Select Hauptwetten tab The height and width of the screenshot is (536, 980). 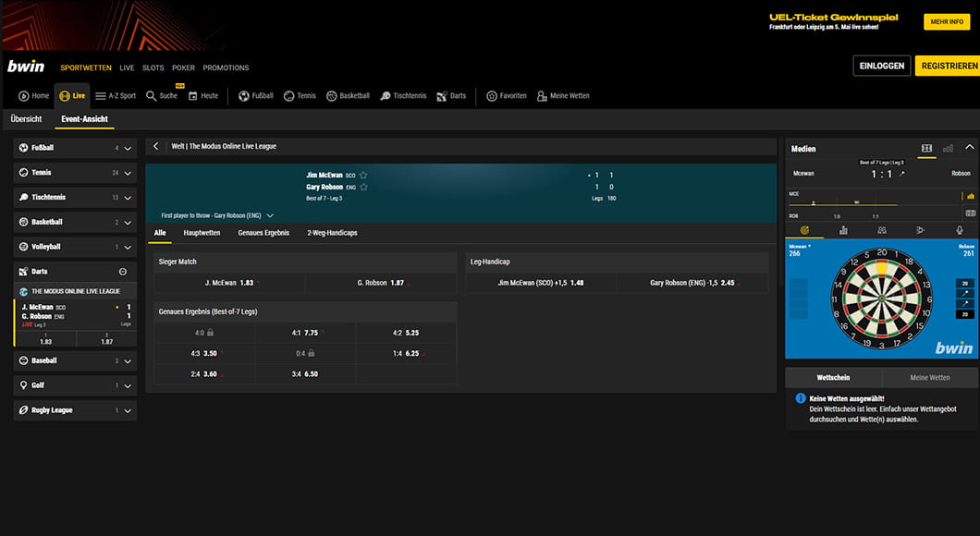(202, 233)
